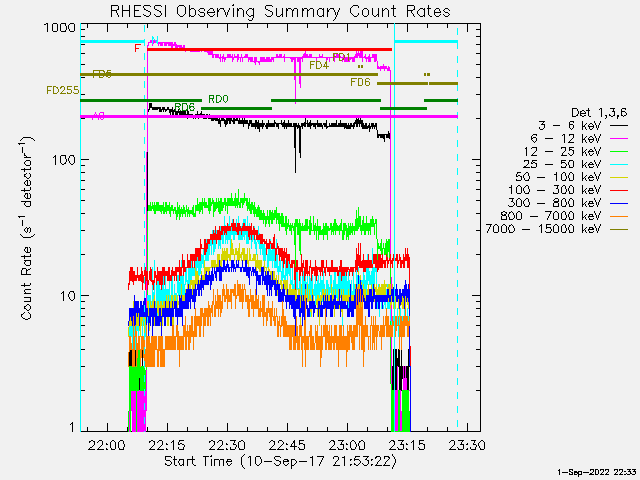Click the 'FD6' flag label

click(x=360, y=82)
